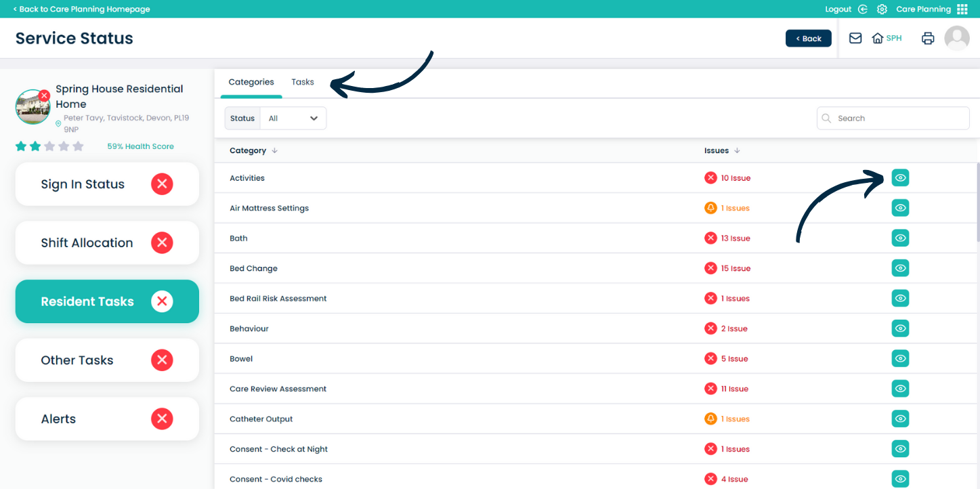Viewport: 980px width, 489px height.
Task: Open the settings gear icon in top bar
Action: (x=882, y=9)
